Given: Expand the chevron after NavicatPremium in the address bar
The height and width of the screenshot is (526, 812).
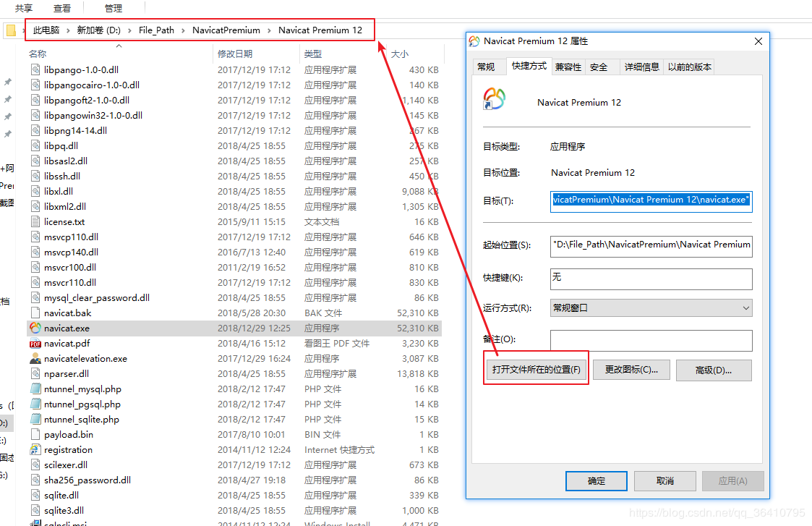Looking at the screenshot, I should click(269, 30).
